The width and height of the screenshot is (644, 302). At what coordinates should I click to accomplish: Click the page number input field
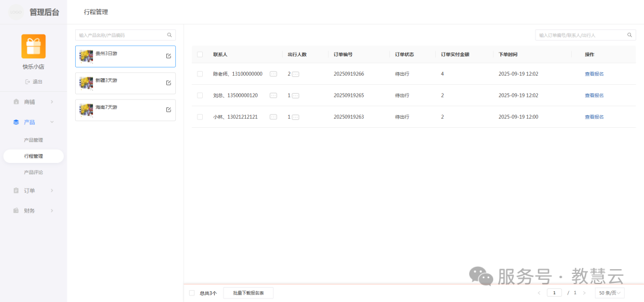(x=555, y=293)
